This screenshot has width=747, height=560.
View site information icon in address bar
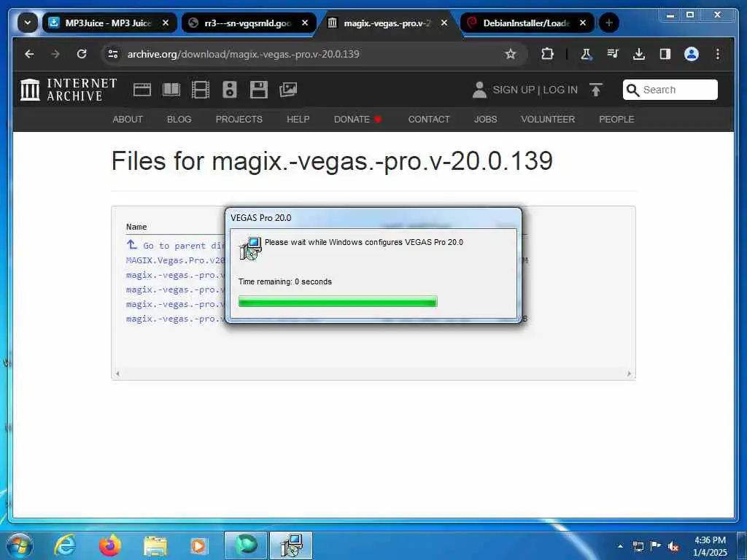[x=113, y=54]
